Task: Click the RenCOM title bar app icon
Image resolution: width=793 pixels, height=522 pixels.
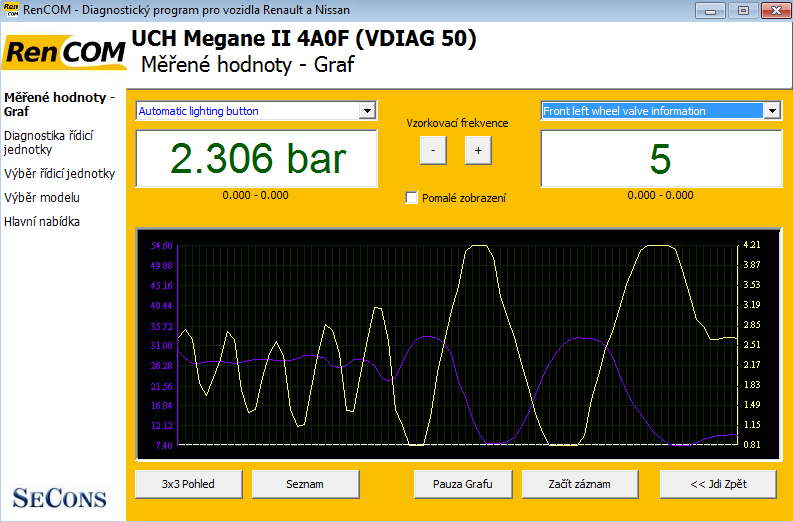Action: point(11,10)
